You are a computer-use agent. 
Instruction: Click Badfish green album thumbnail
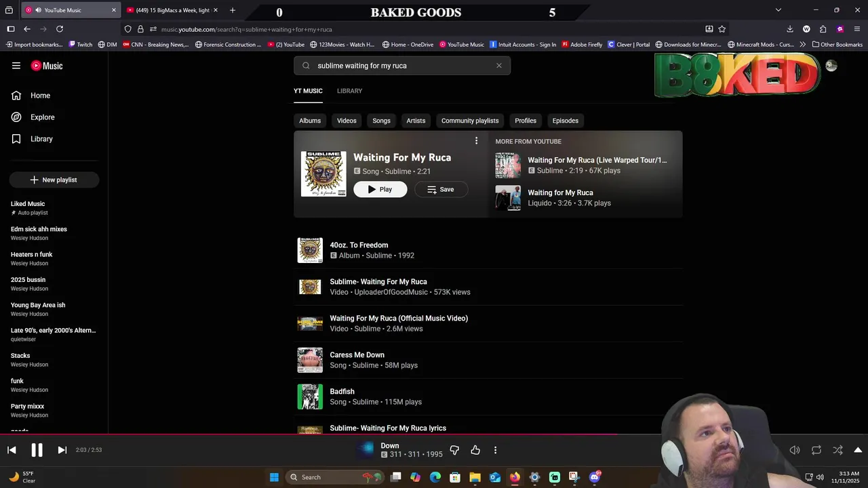coord(310,396)
